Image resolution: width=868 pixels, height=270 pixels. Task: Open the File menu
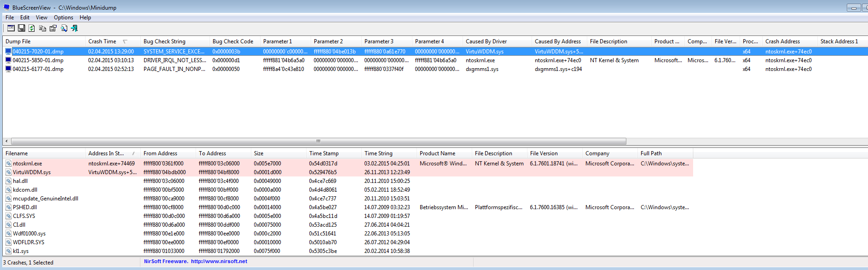click(10, 18)
